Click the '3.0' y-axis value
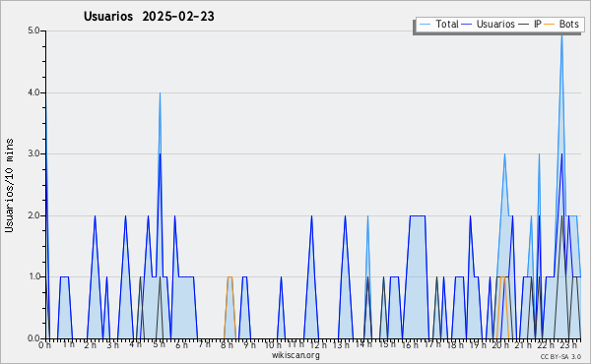The height and width of the screenshot is (364, 591). (x=33, y=153)
